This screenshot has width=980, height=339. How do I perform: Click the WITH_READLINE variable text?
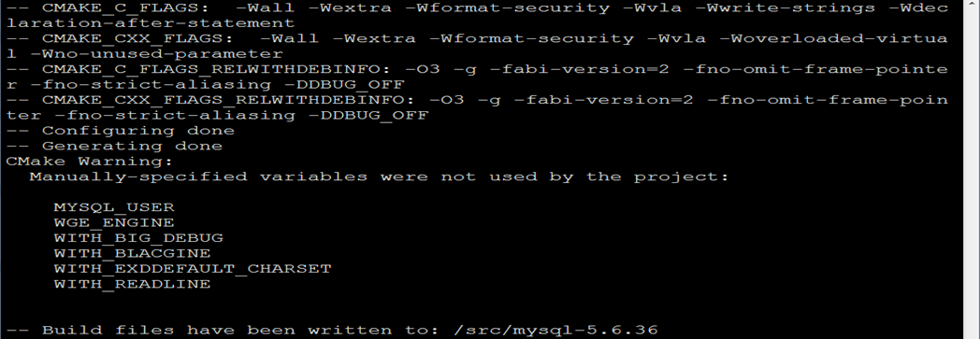pyautogui.click(x=132, y=284)
